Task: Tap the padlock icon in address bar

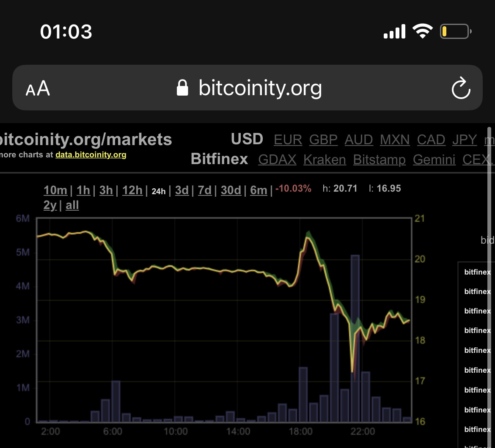Action: click(182, 88)
